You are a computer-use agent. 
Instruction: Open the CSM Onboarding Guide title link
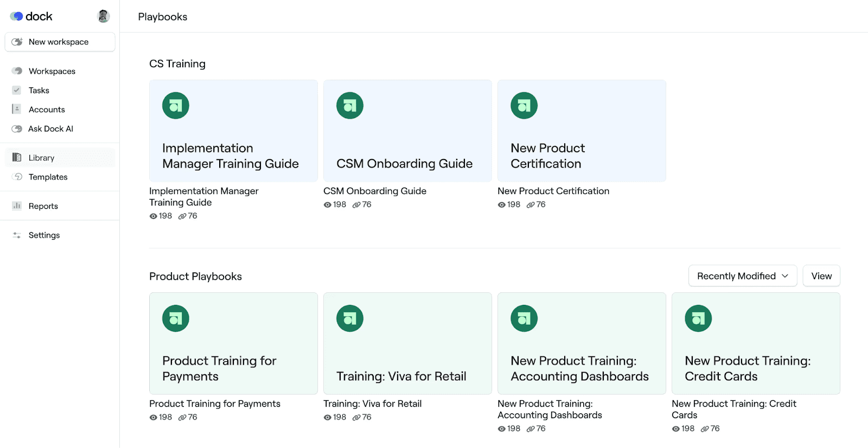click(x=375, y=191)
